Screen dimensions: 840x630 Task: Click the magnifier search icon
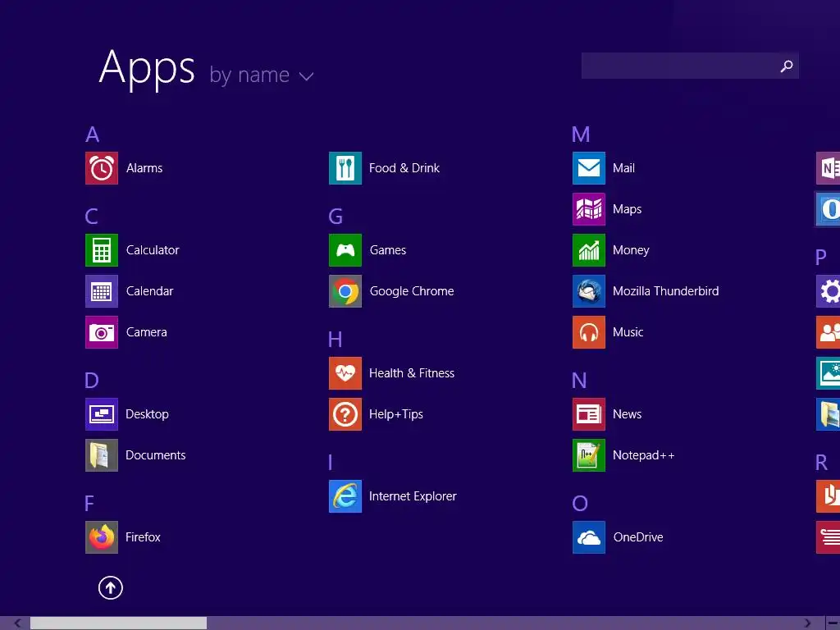(x=787, y=66)
